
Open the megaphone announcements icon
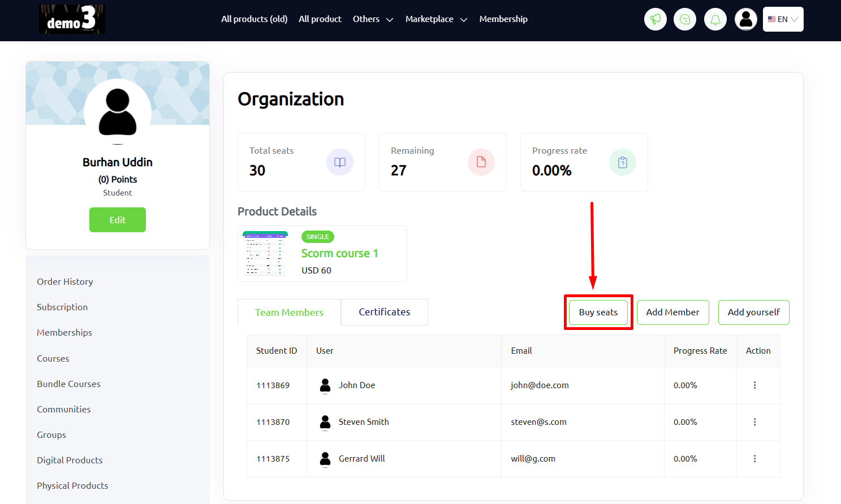tap(655, 19)
